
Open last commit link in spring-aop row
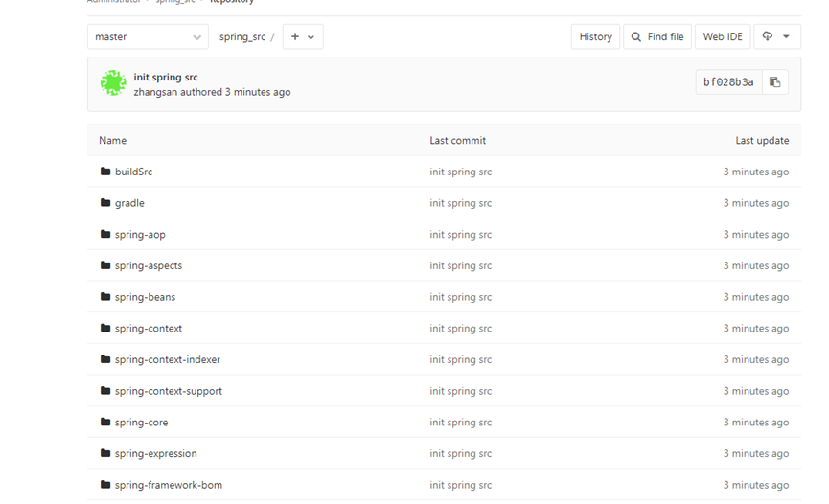(460, 235)
